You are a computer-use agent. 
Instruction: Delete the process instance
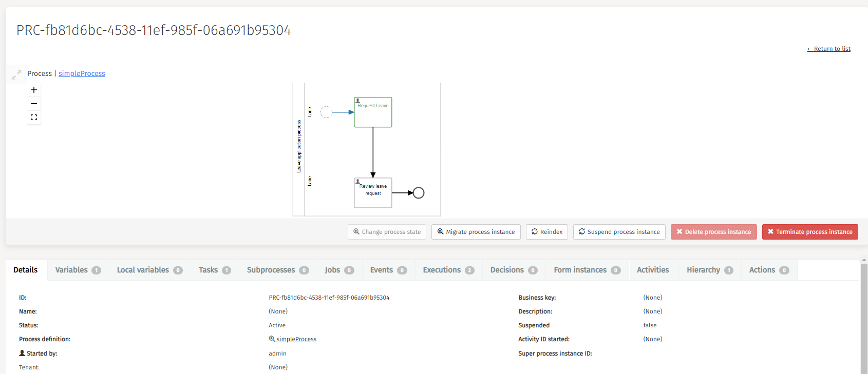pos(713,232)
